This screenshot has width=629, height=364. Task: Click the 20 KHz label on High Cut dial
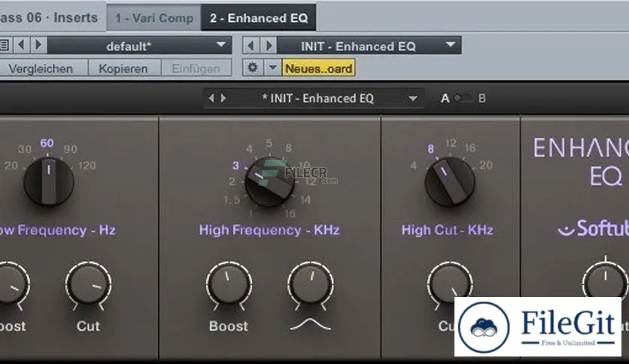coord(486,165)
